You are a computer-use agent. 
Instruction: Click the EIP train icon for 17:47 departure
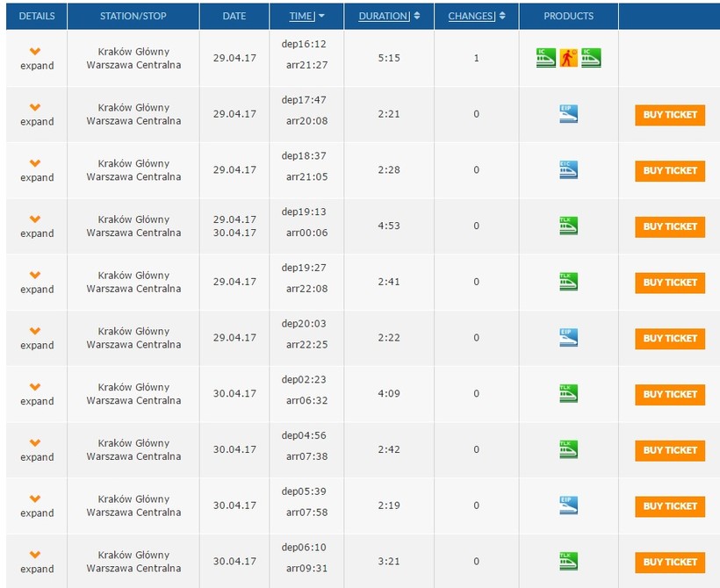click(568, 113)
